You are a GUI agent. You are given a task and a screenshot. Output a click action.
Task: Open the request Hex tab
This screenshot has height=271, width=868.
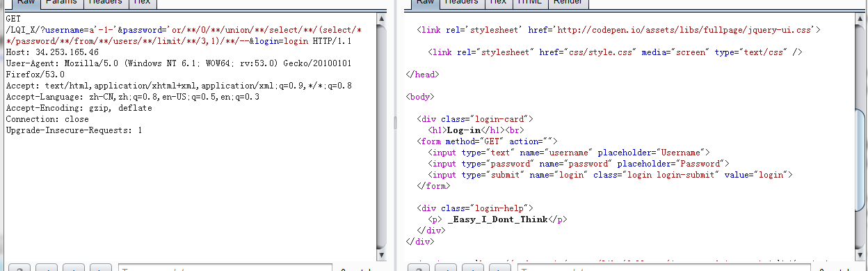(141, 3)
